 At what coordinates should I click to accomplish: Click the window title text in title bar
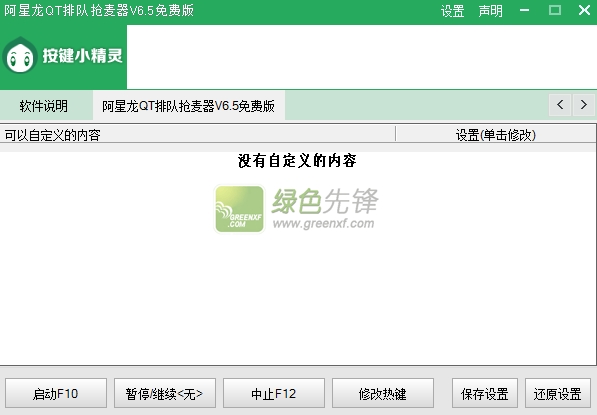tap(99, 11)
